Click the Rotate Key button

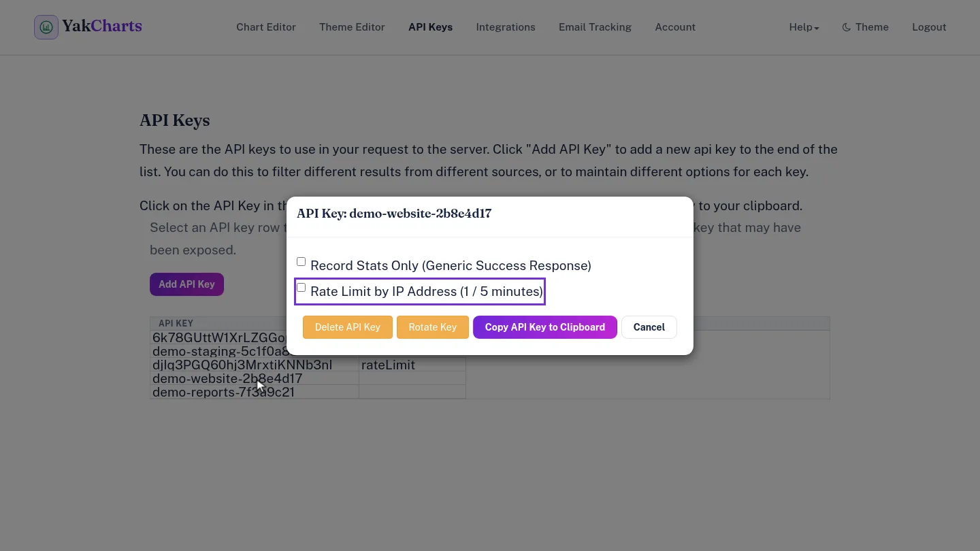click(x=433, y=327)
